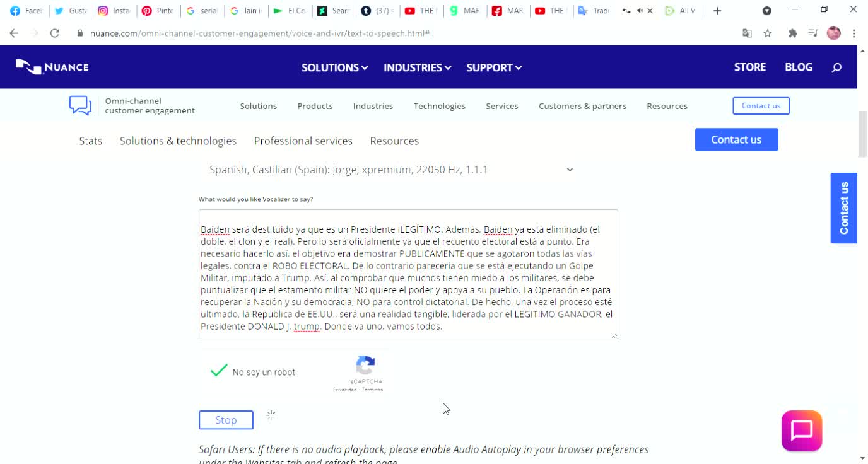Click the Stop button

226,420
